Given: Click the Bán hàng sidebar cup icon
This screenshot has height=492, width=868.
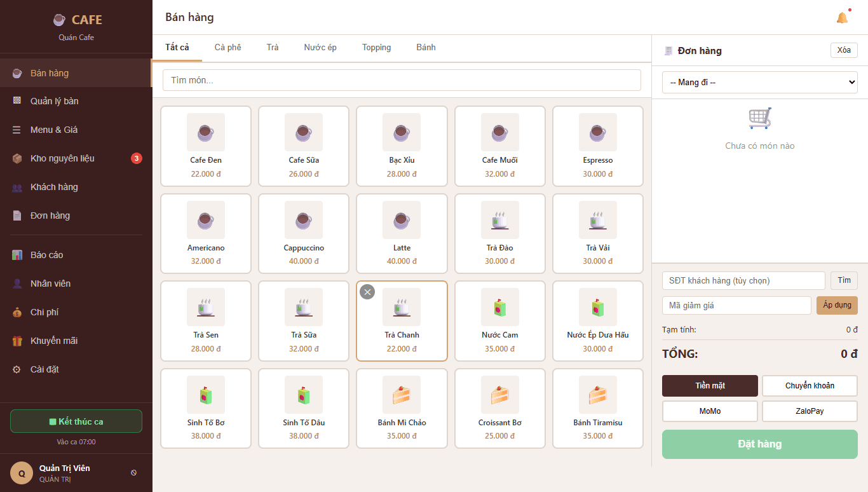Looking at the screenshot, I should click(17, 73).
